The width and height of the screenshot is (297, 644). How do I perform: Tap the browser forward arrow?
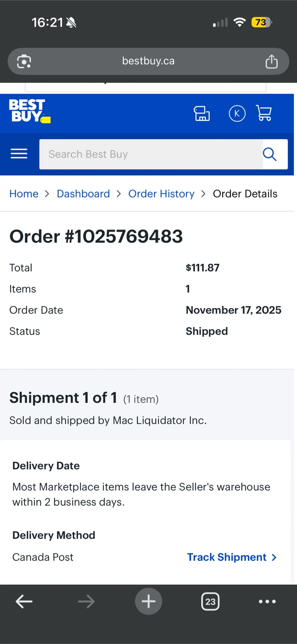(86, 602)
